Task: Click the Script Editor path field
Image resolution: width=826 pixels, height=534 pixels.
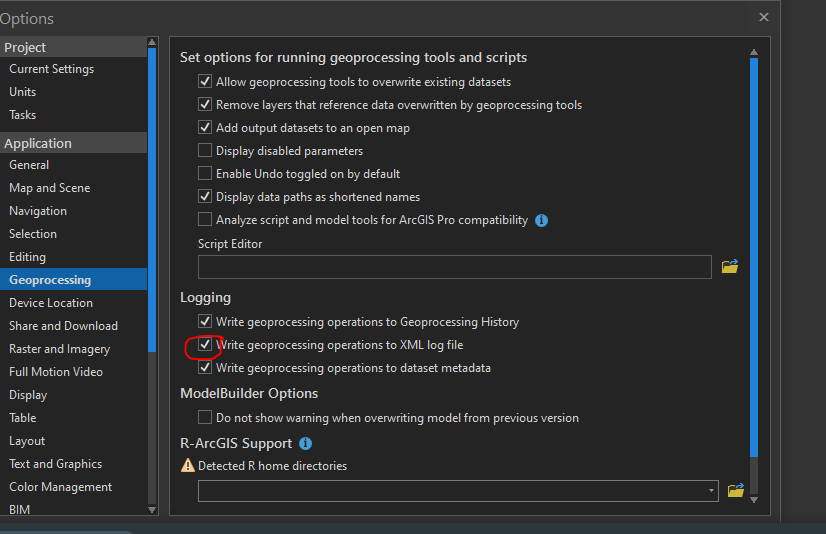Action: point(454,267)
